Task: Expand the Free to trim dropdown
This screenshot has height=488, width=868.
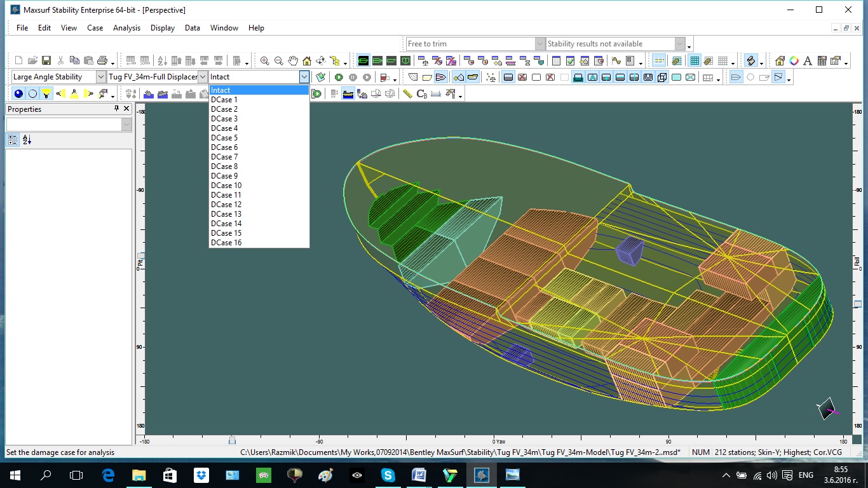Action: click(x=540, y=44)
